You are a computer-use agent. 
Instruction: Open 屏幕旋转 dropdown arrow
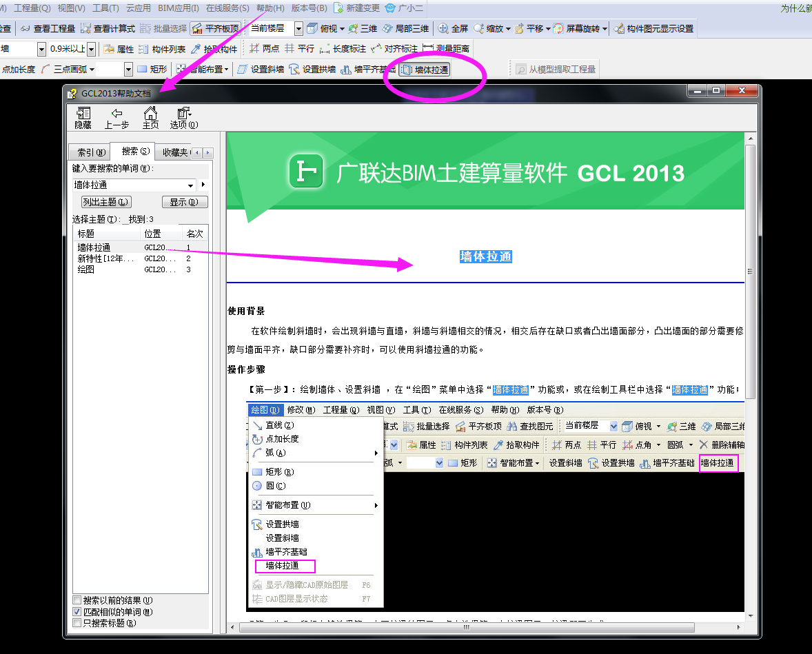(605, 29)
